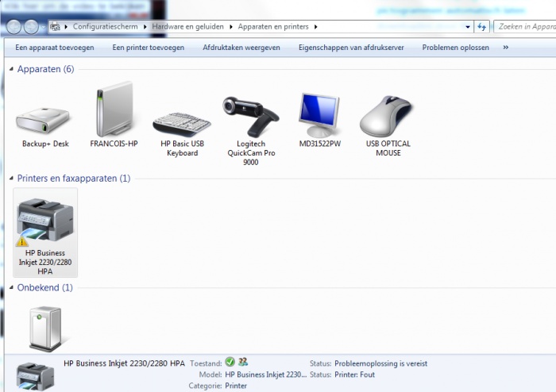This screenshot has height=392, width=556.
Task: Select the MD31522PW monitor icon
Action: 319,115
